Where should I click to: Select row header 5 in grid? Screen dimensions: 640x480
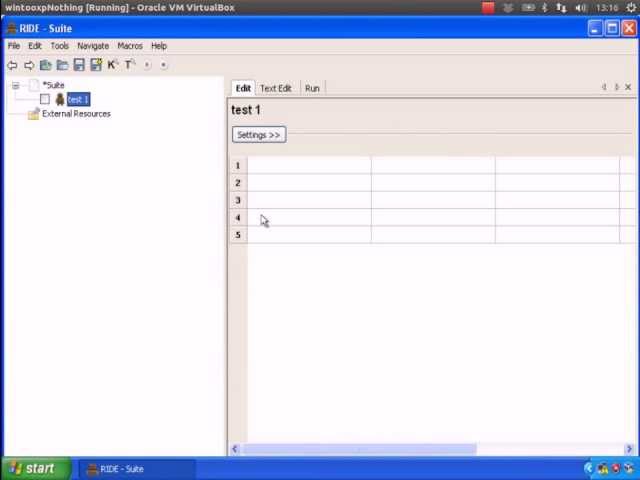point(238,235)
